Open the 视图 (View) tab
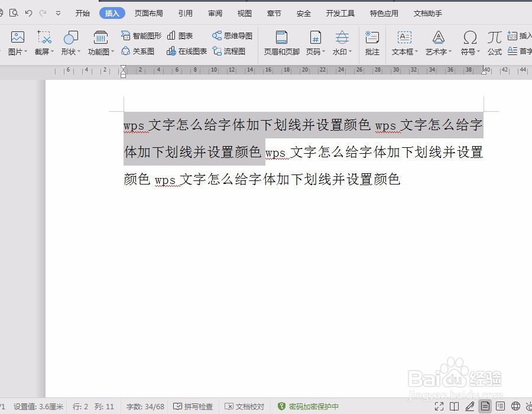The image size is (532, 414). [244, 13]
